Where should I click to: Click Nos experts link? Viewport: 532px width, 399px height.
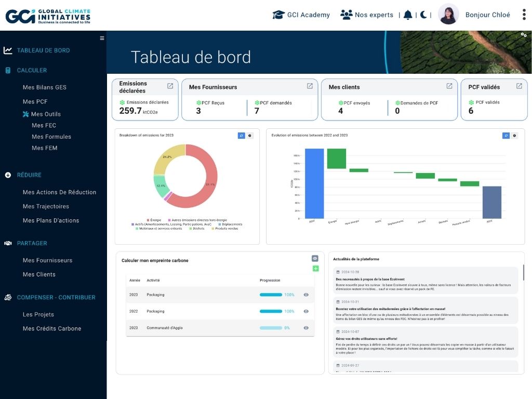(367, 15)
